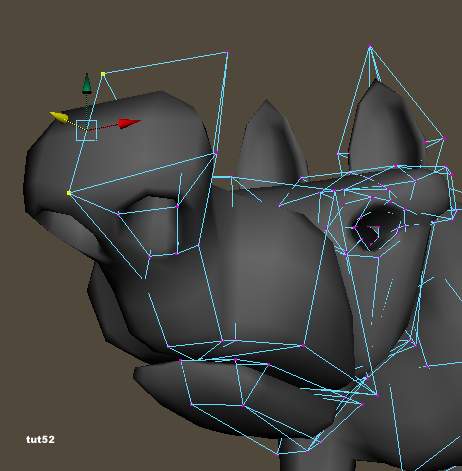This screenshot has height=471, width=462.
Task: Click the nostril recess on the snout
Action: click(x=152, y=227)
